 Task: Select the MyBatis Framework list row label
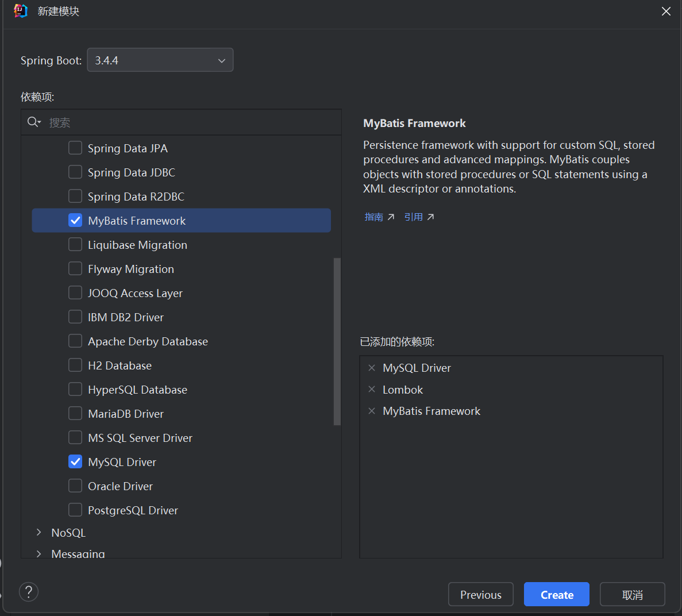tap(137, 221)
